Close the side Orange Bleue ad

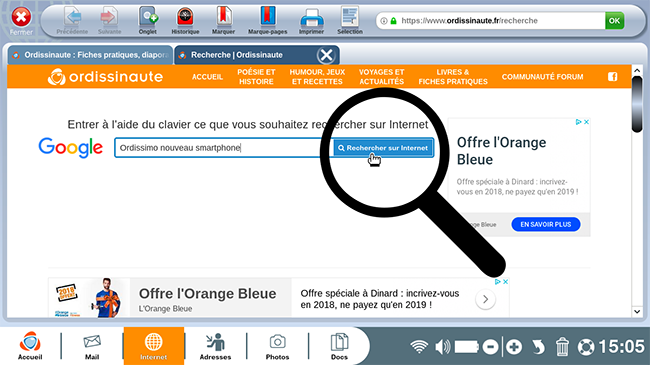(587, 122)
